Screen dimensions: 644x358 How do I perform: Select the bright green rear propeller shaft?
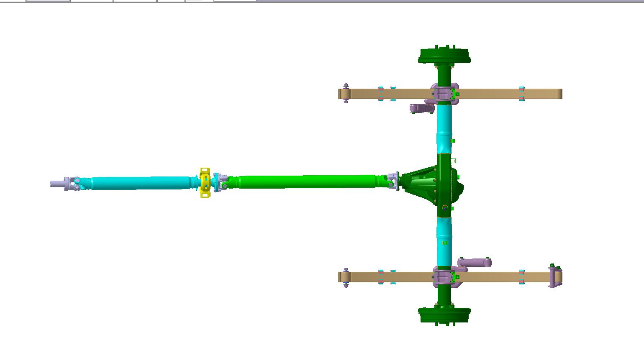tap(308, 182)
